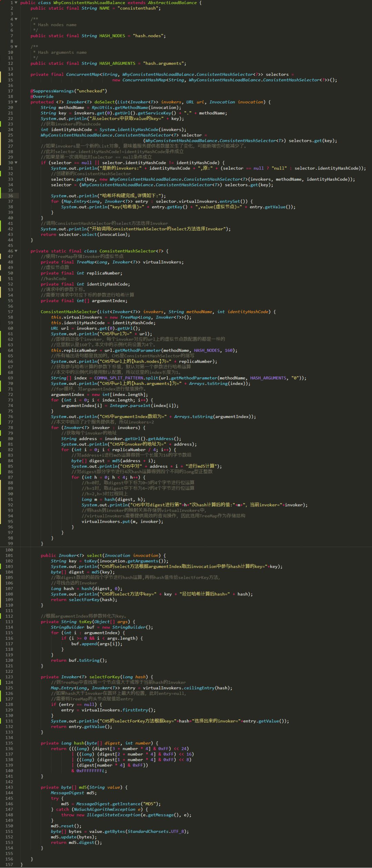Click @SuppressWarnings annotation on line 17
The width and height of the screenshot is (372, 868).
pos(69,91)
